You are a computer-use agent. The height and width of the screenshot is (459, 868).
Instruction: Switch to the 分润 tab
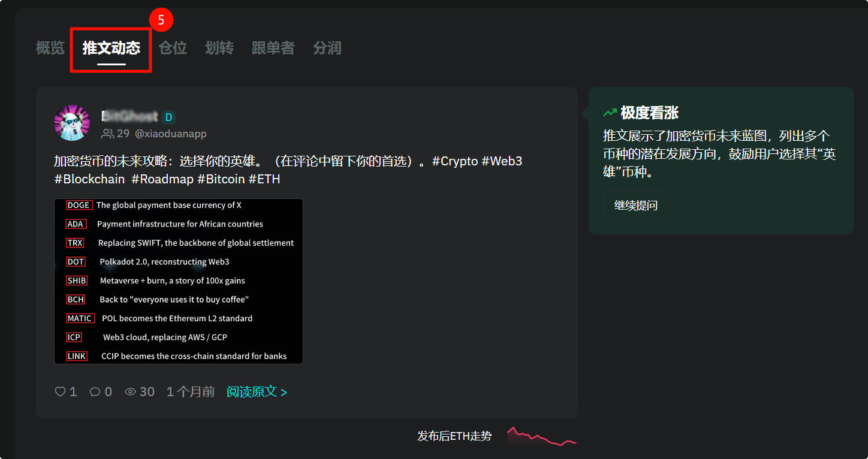pos(327,48)
